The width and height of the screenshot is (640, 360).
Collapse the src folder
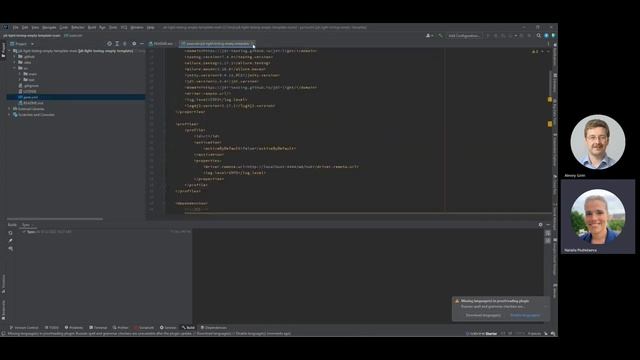15,68
